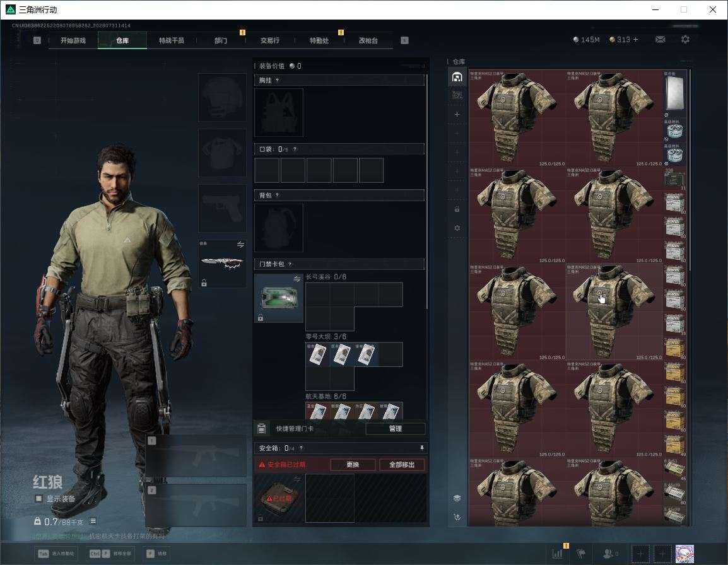728x565 pixels.
Task: Open the 安全箱 help question mark
Action: pyautogui.click(x=302, y=448)
